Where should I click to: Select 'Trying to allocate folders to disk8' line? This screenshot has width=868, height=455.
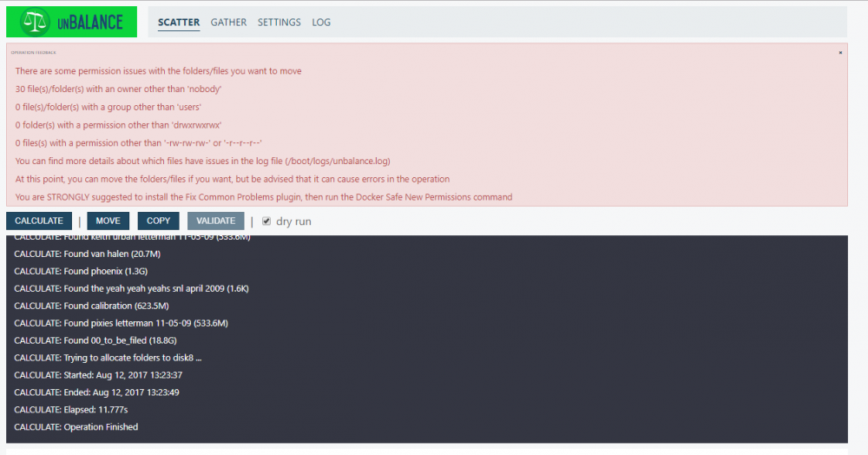108,358
